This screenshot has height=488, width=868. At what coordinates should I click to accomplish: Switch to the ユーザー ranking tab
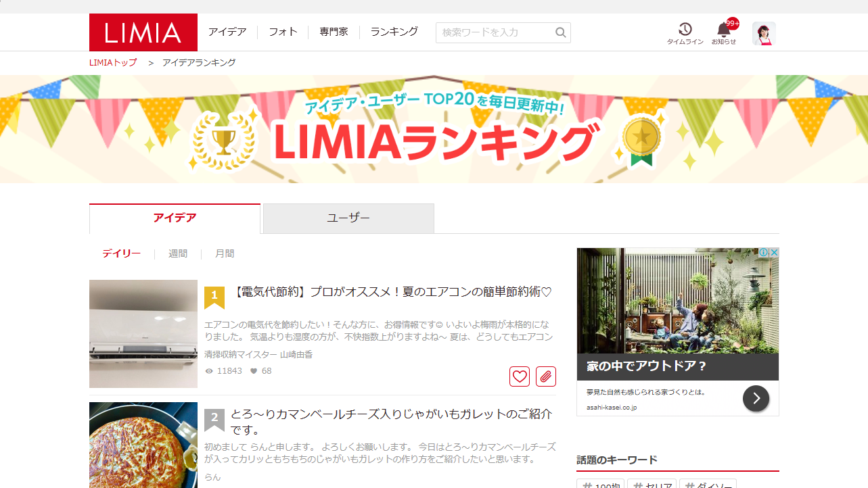348,218
